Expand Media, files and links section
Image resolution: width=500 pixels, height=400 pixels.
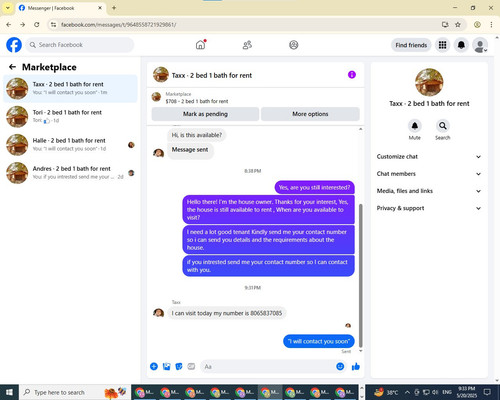coord(429,191)
